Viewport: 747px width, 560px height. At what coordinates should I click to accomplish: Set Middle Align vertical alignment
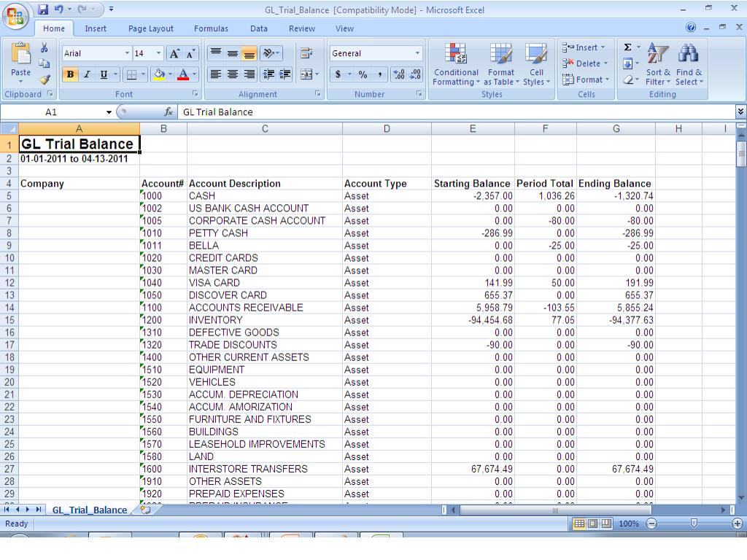(233, 53)
